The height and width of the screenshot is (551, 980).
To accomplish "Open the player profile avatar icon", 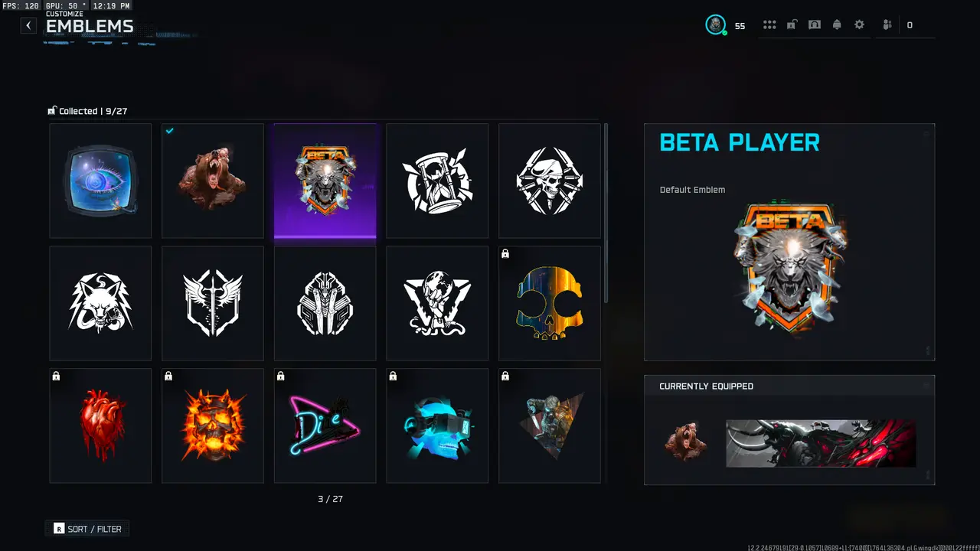I will [715, 25].
